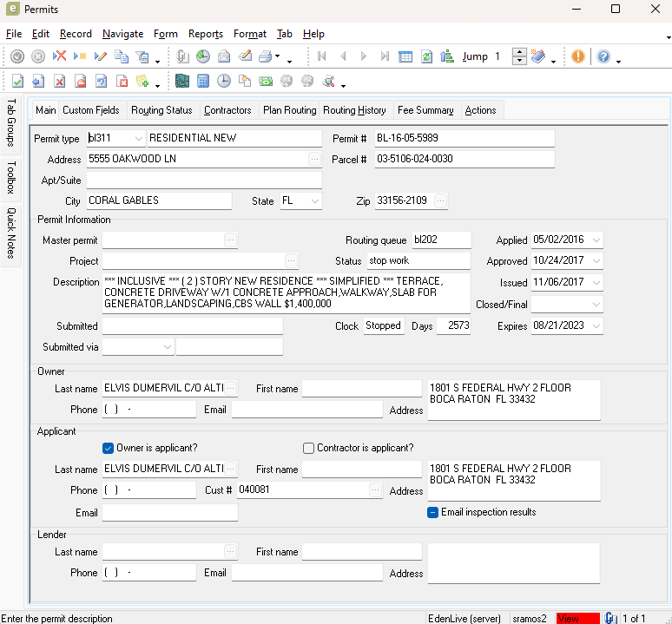Click the ellipsis button next to Address

[x=314, y=160]
